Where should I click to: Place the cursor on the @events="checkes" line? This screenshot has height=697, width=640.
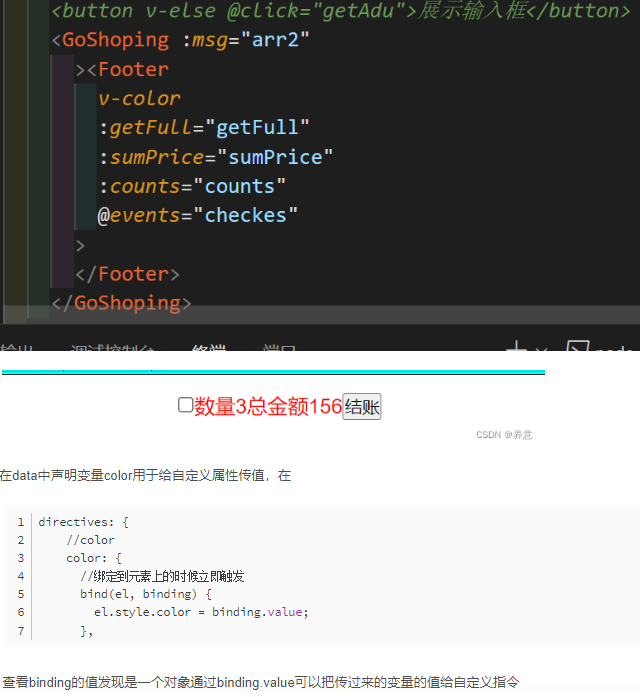click(x=197, y=215)
